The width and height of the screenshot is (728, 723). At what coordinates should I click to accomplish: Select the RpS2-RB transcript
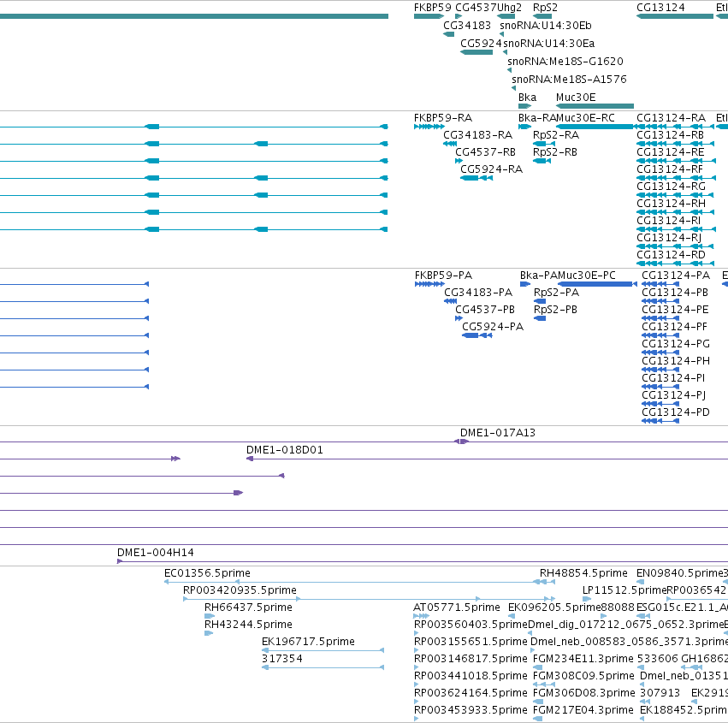pos(542,161)
